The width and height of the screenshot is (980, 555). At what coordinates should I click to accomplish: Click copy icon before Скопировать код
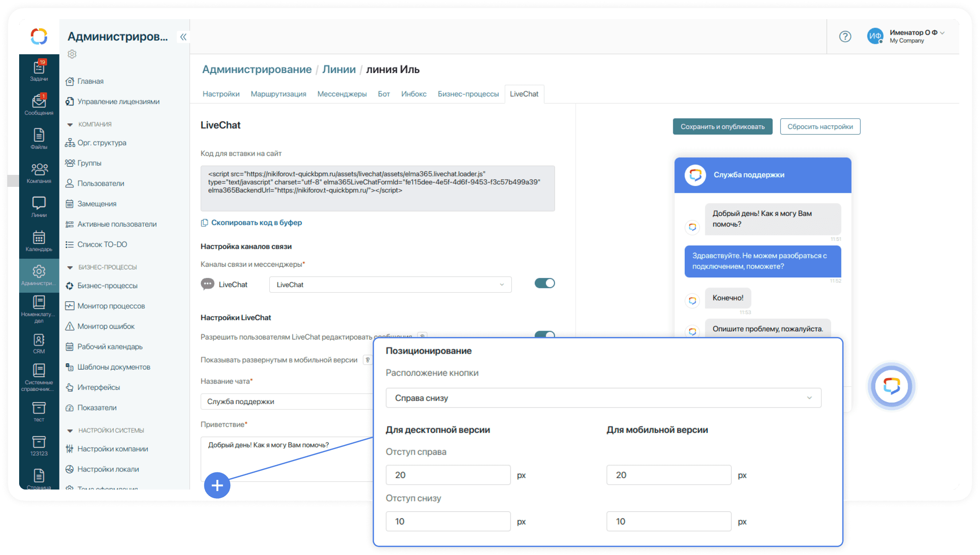coord(204,223)
